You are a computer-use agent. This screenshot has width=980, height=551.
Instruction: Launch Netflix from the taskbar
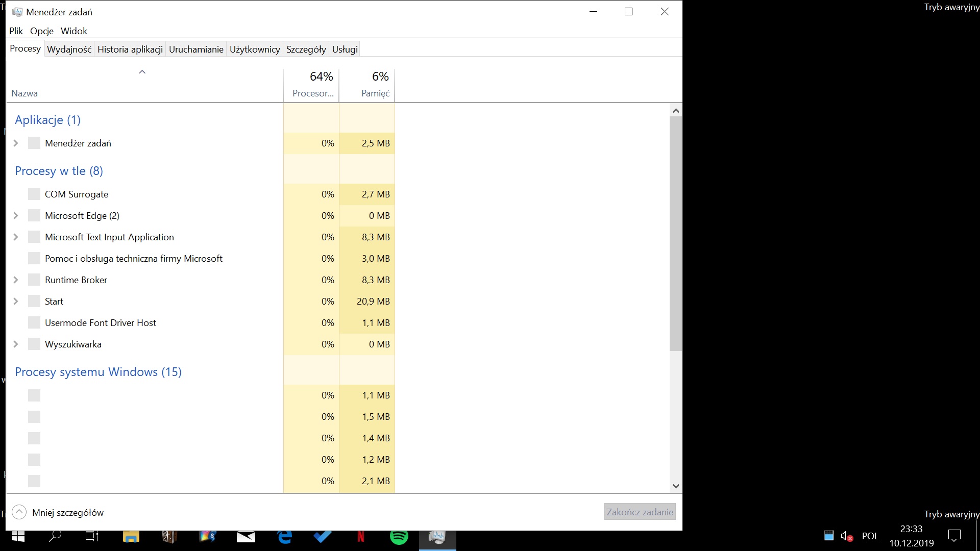coord(361,537)
